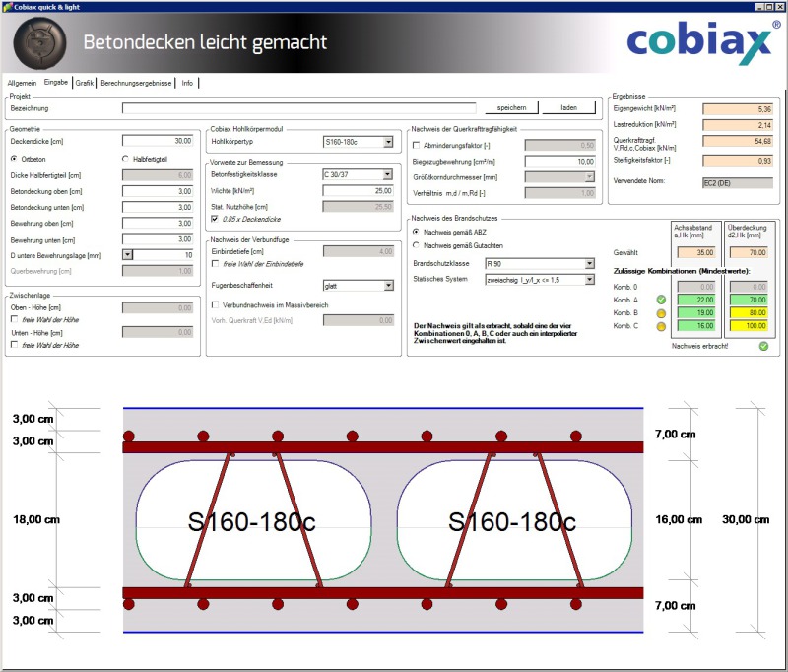788x672 pixels.
Task: Click green check icon next to Komb. A
Action: pyautogui.click(x=661, y=300)
